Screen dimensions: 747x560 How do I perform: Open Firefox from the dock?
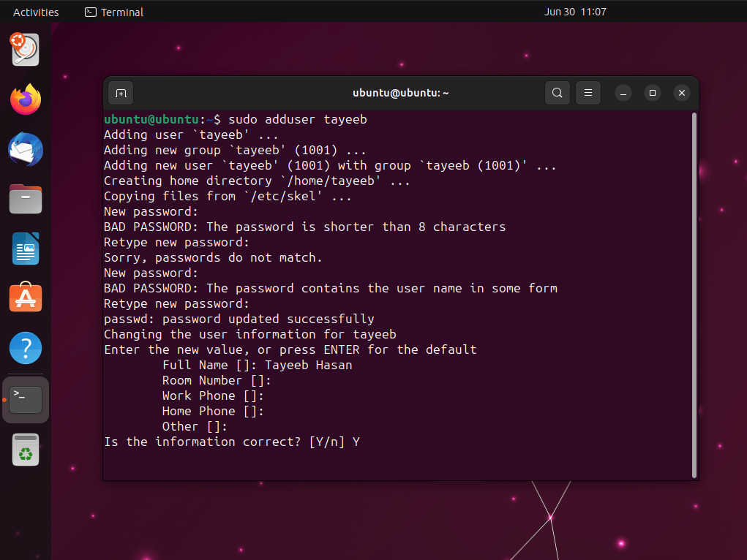[25, 99]
